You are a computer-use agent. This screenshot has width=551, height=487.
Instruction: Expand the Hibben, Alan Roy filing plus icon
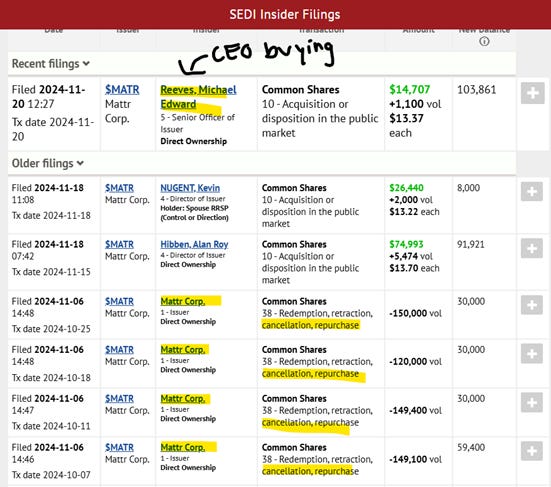click(x=532, y=248)
